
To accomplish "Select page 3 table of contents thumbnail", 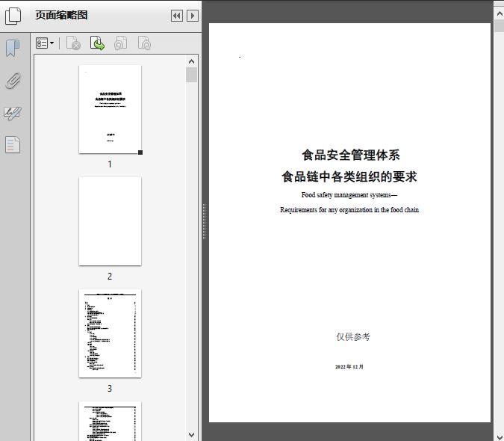I will click(110, 333).
